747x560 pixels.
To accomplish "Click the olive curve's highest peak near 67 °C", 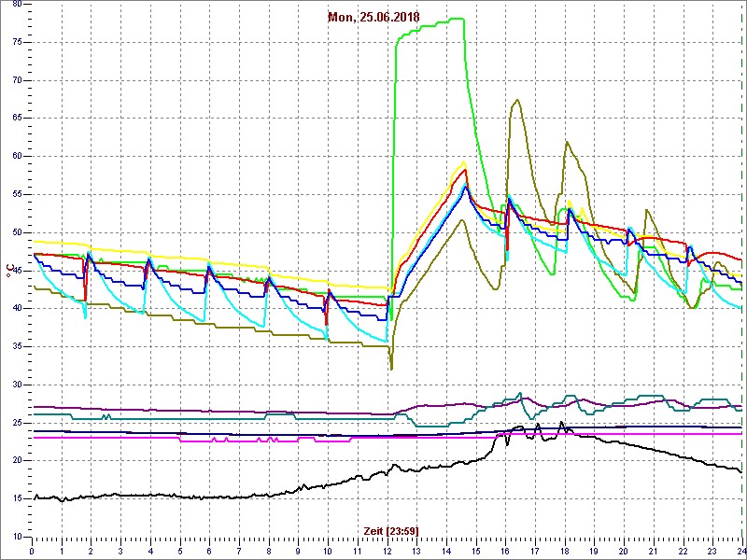I will click(517, 100).
